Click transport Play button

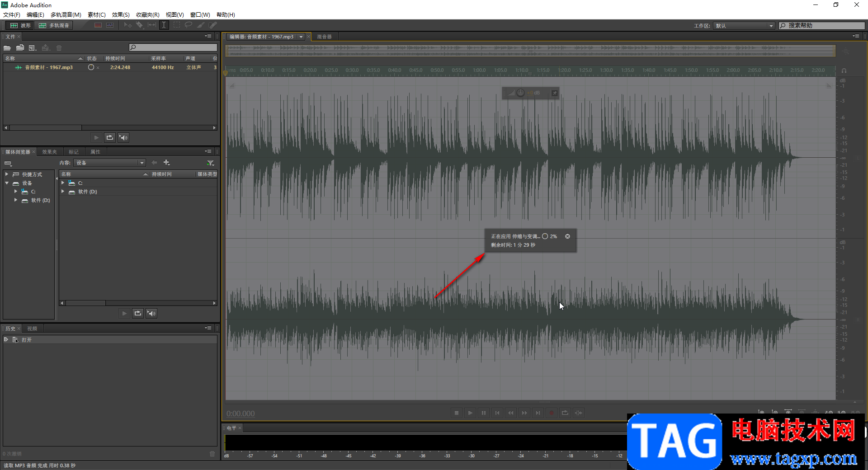[x=470, y=413]
